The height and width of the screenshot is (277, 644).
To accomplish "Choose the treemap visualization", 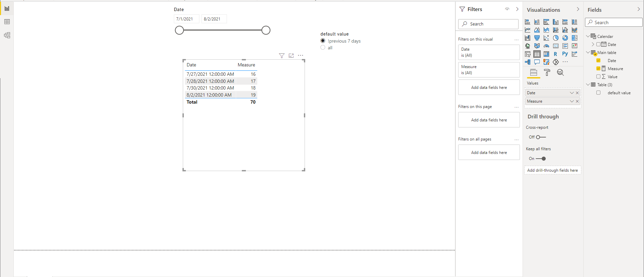I will tap(575, 38).
